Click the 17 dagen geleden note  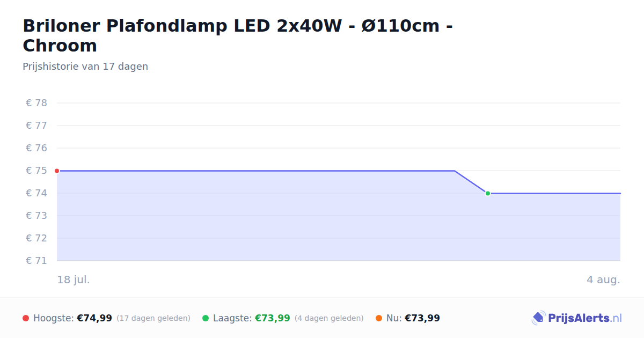point(153,318)
